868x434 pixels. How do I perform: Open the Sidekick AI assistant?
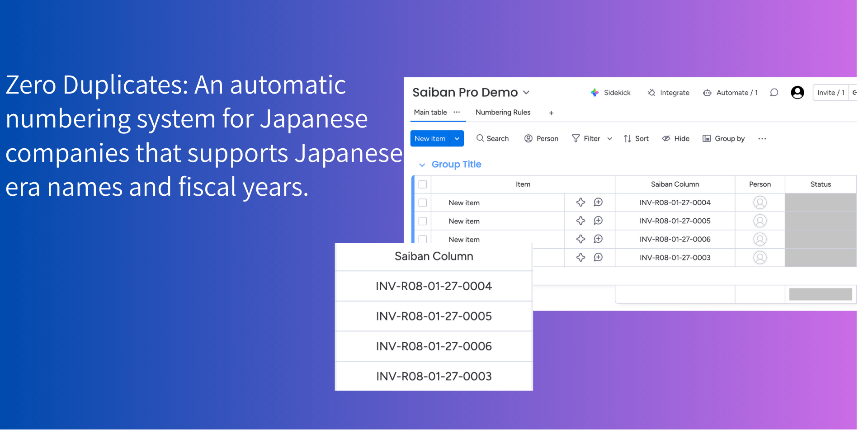click(x=610, y=93)
